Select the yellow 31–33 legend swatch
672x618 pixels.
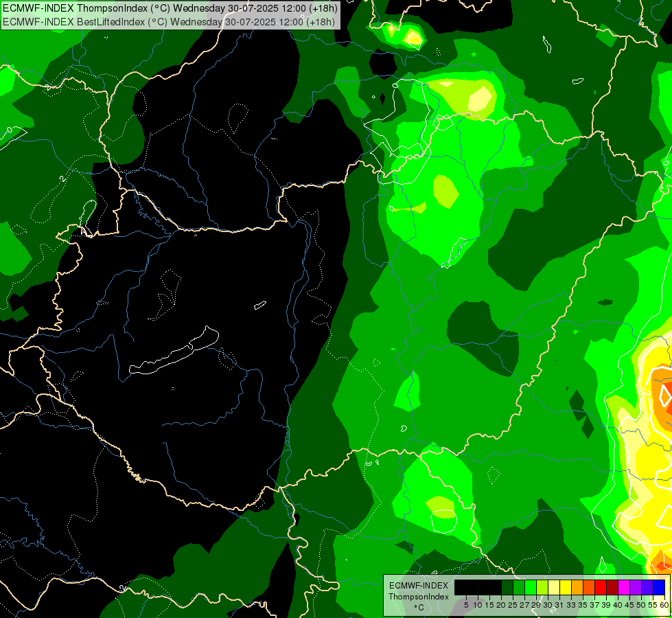click(566, 587)
